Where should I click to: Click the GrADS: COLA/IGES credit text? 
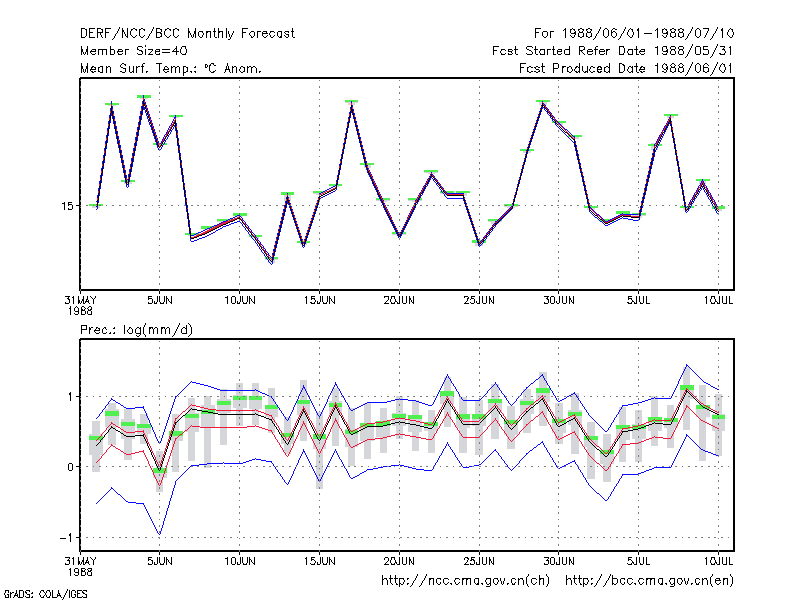tap(45, 594)
